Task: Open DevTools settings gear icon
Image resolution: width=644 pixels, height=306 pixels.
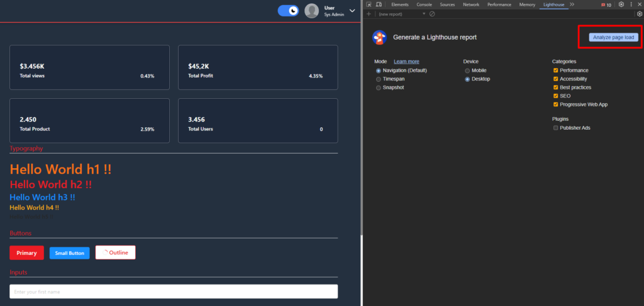Action: (621, 4)
